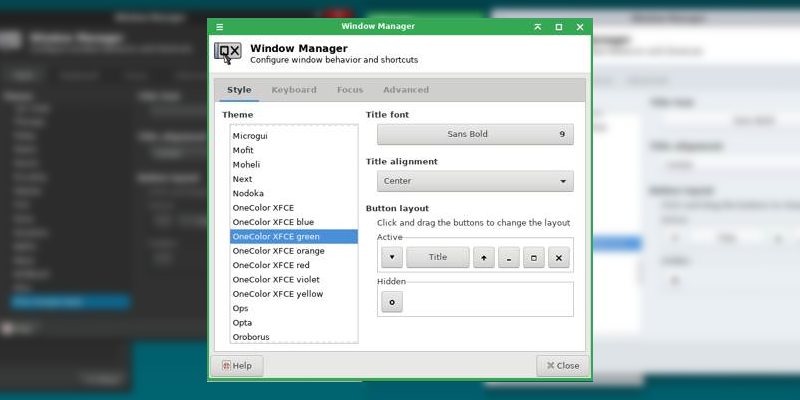Select the OneColor XFCE blue theme

pyautogui.click(x=273, y=222)
